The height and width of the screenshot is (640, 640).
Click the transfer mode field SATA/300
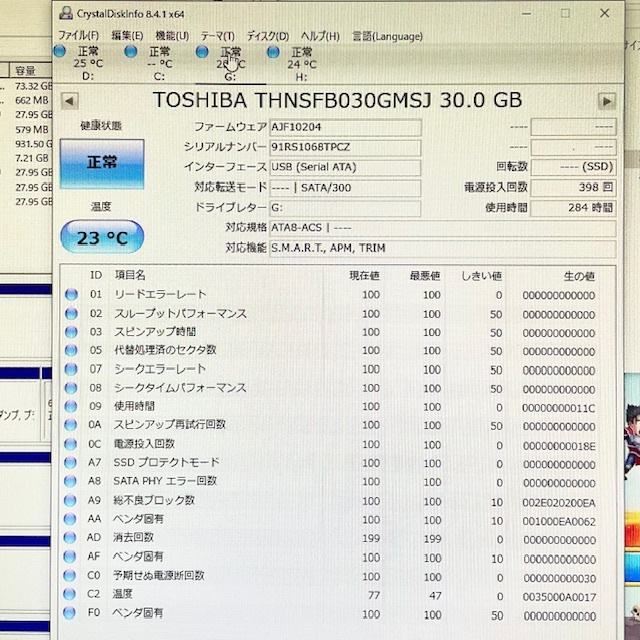[x=345, y=188]
